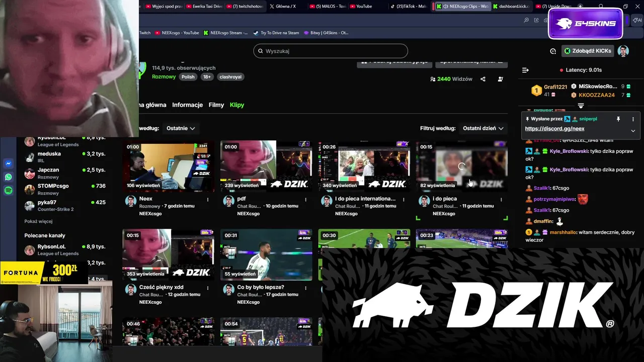Click the clashroyal tag

pyautogui.click(x=230, y=77)
